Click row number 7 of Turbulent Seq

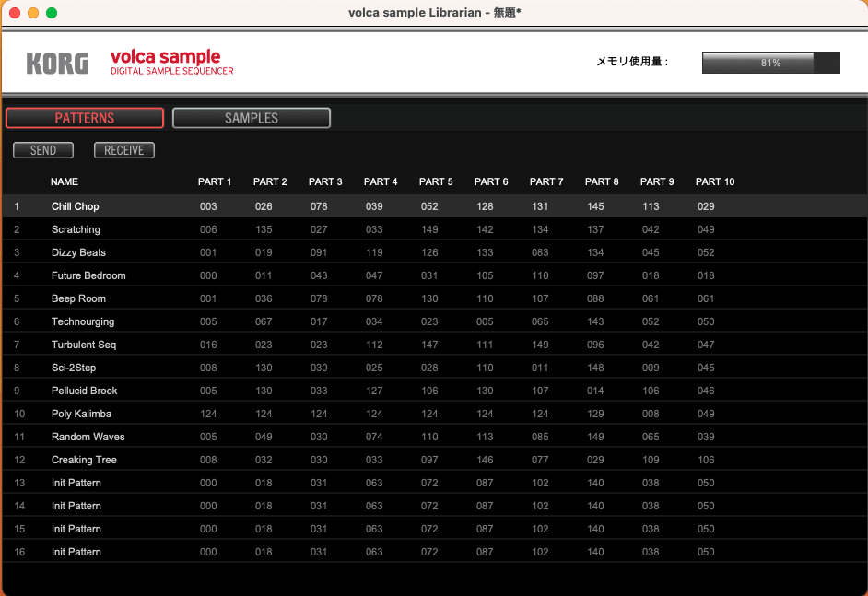(x=17, y=345)
